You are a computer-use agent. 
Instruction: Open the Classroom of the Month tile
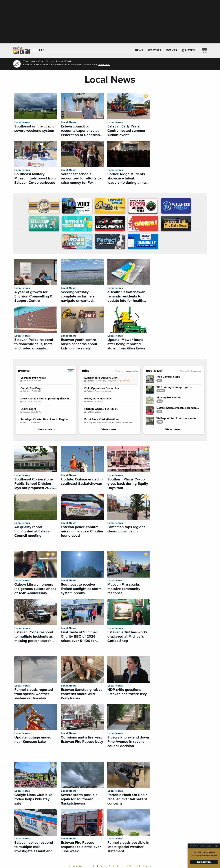coord(44,224)
